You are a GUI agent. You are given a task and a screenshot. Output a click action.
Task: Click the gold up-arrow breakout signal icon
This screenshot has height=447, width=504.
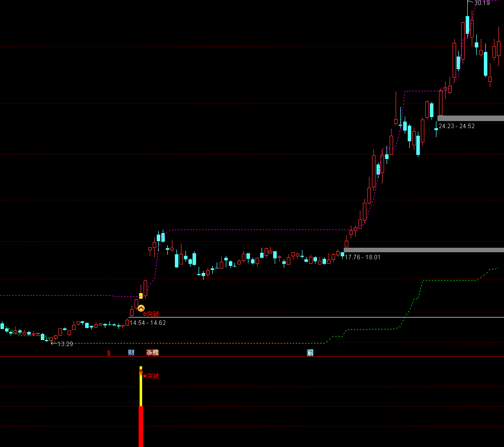[141, 308]
